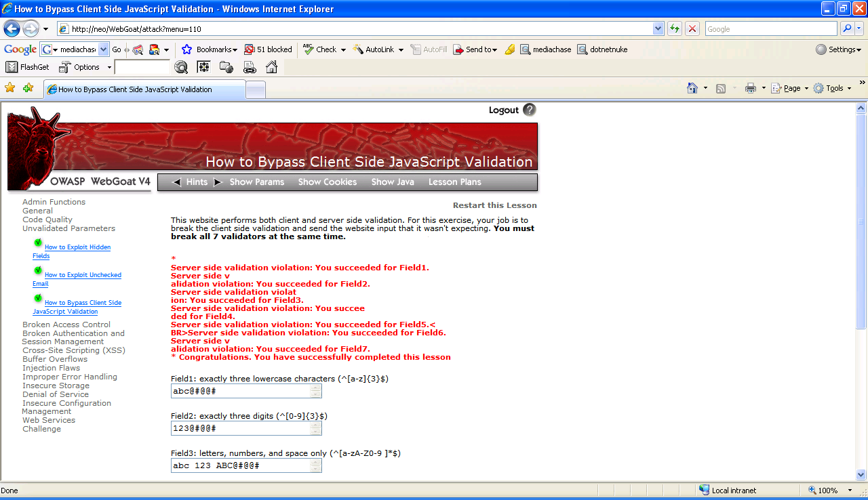Click the browser Back arrow button
Screen dimensions: 868x500
coord(12,28)
